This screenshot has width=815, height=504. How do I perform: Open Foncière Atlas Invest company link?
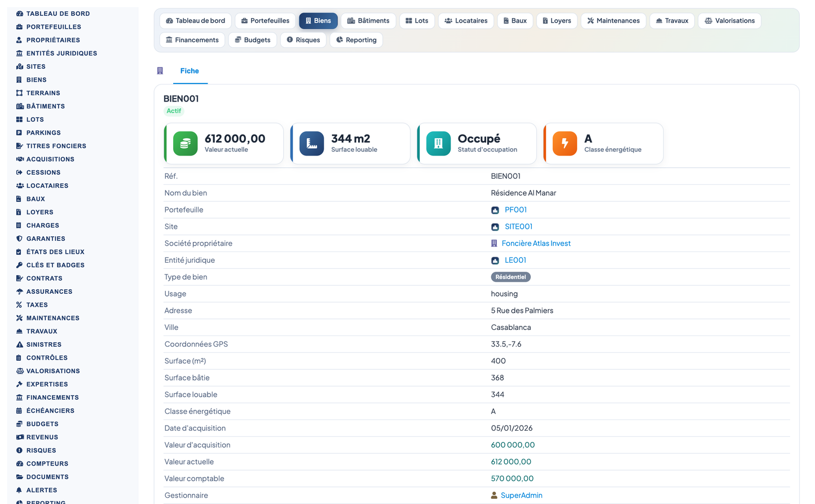click(x=536, y=244)
